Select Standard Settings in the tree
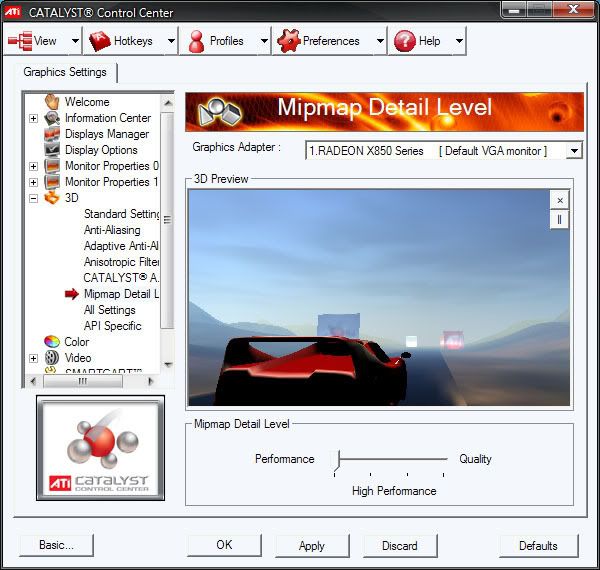 121,214
